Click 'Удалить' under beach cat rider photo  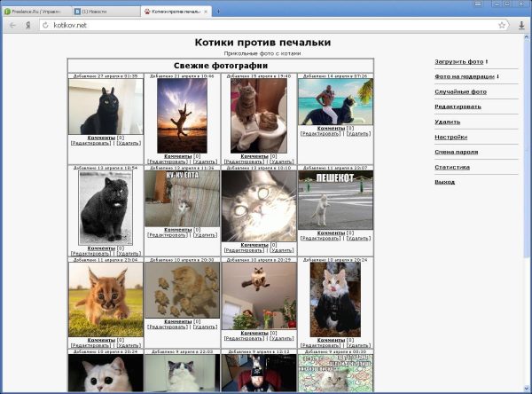click(358, 134)
